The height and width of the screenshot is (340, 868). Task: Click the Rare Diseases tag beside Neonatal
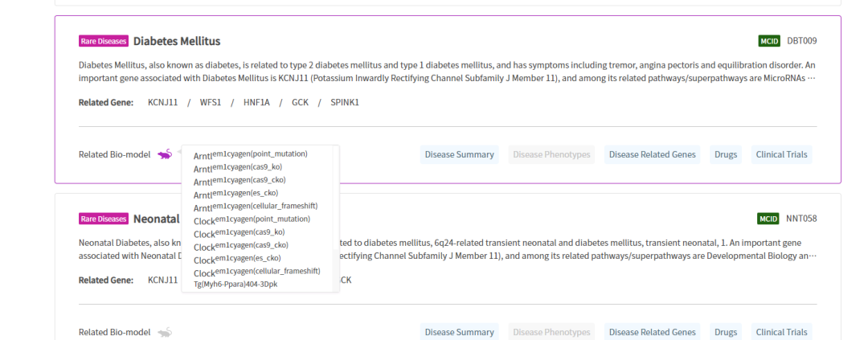pyautogui.click(x=103, y=219)
